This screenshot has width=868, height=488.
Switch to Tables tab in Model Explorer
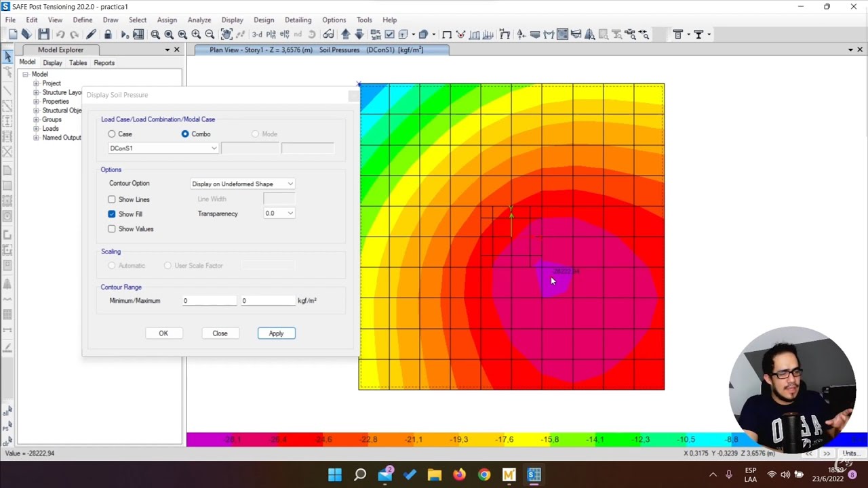(78, 63)
